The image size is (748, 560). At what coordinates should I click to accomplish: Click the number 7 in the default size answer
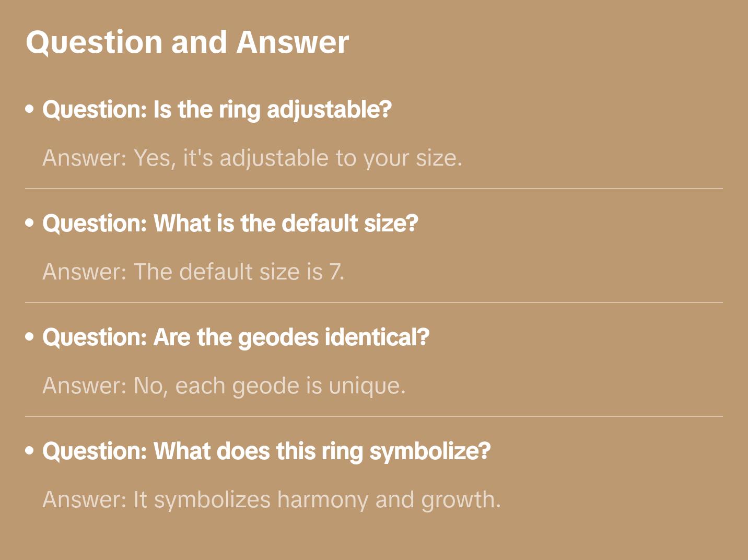[334, 272]
